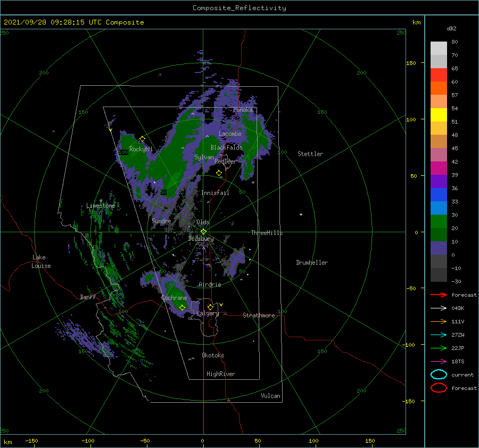Click the Drumheller city label

(x=312, y=263)
